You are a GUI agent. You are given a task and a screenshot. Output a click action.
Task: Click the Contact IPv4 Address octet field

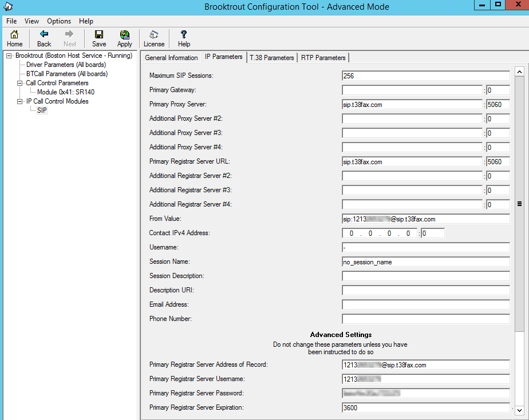tap(380, 233)
